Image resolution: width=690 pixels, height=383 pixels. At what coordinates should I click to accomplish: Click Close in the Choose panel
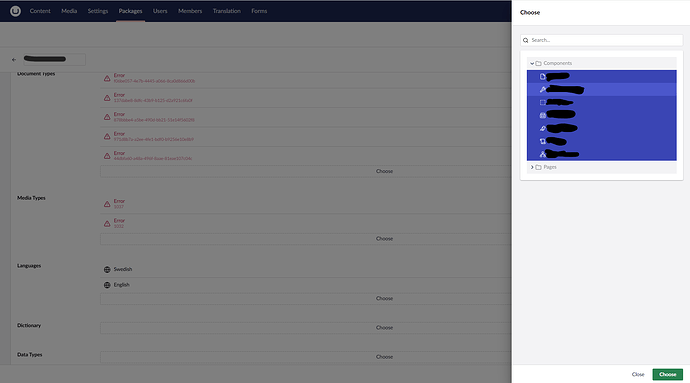coord(638,374)
